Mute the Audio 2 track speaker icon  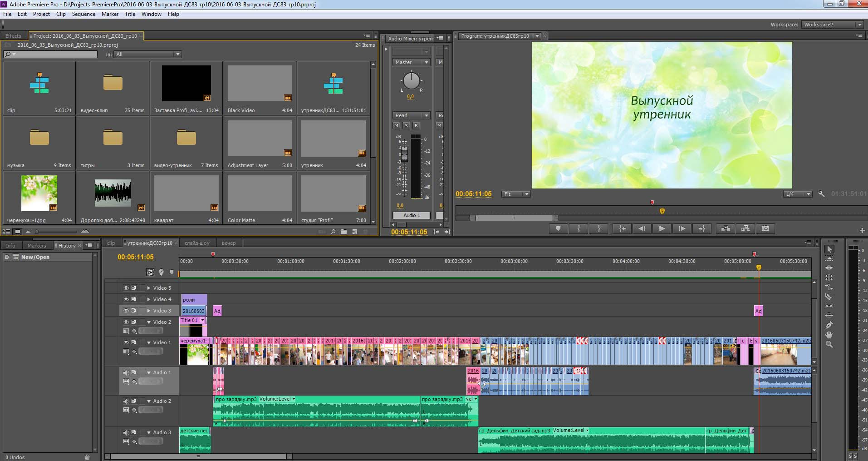click(x=126, y=401)
